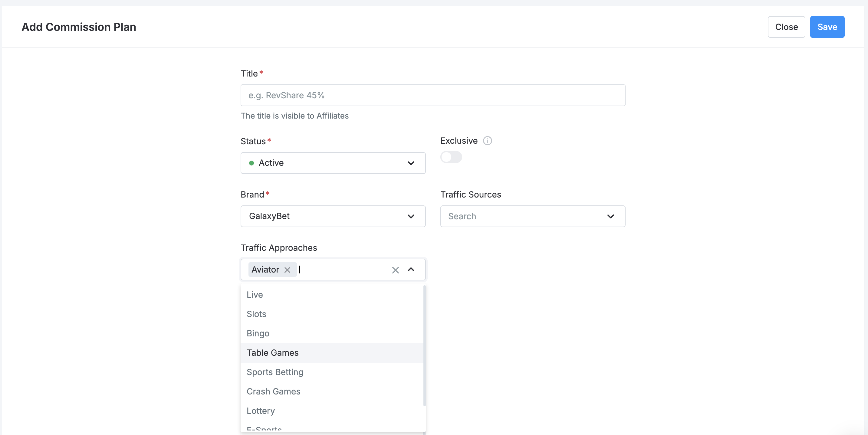Click the Exclusive info icon

click(487, 141)
